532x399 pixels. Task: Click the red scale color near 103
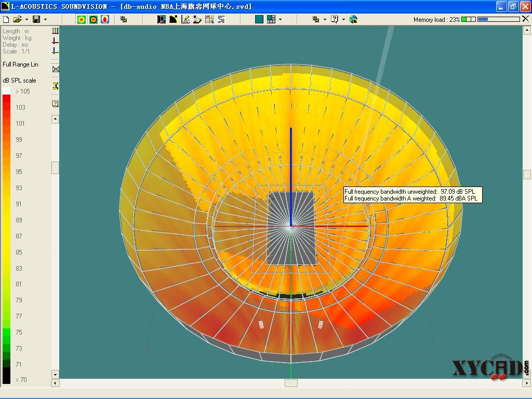(x=6, y=107)
